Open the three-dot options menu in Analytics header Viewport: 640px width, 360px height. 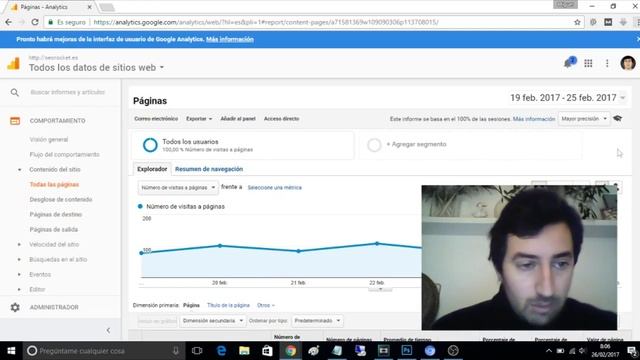[607, 63]
